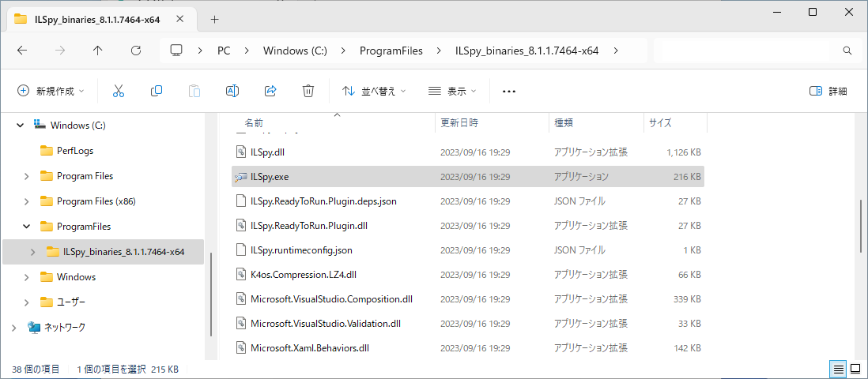Toggle the 詳細 details pane button

[x=828, y=92]
